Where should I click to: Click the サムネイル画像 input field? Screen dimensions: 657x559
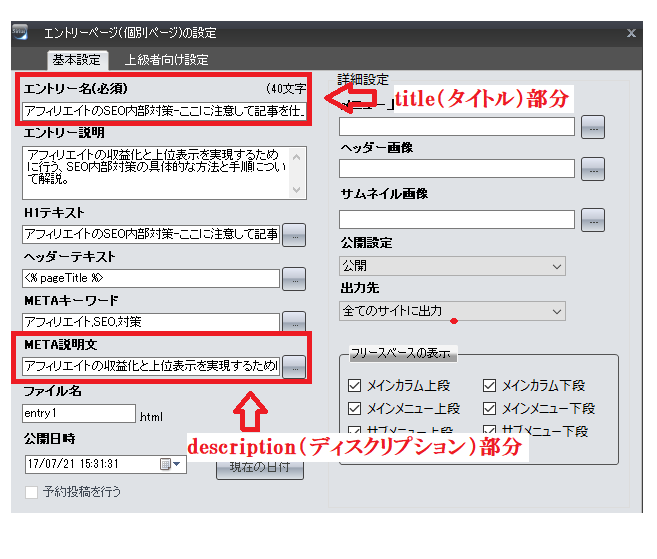tap(457, 220)
